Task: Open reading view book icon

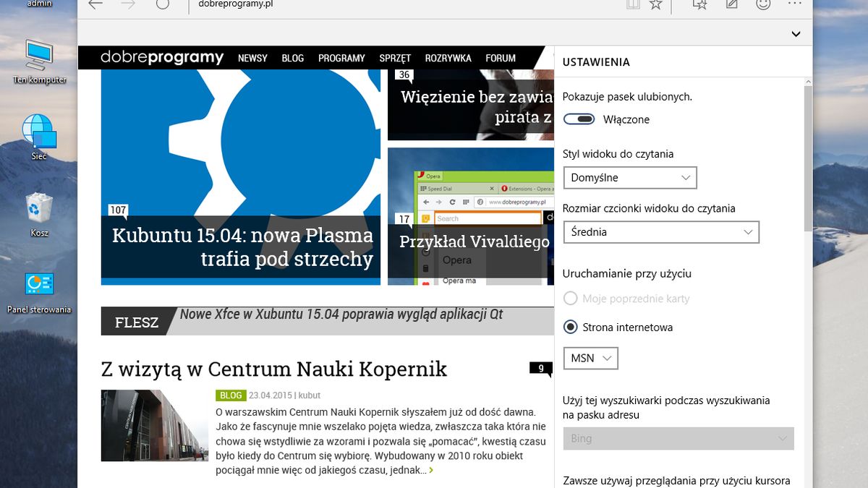Action: (633, 4)
